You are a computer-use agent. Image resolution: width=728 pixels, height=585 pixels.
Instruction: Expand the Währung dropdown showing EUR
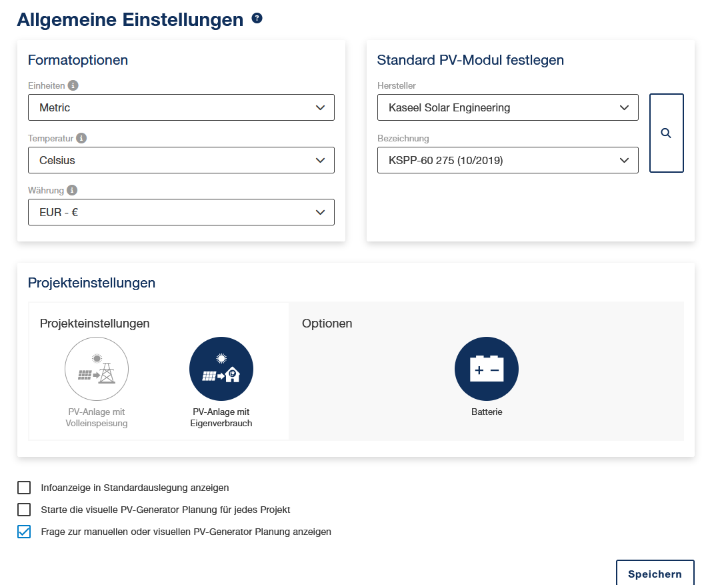click(x=181, y=212)
